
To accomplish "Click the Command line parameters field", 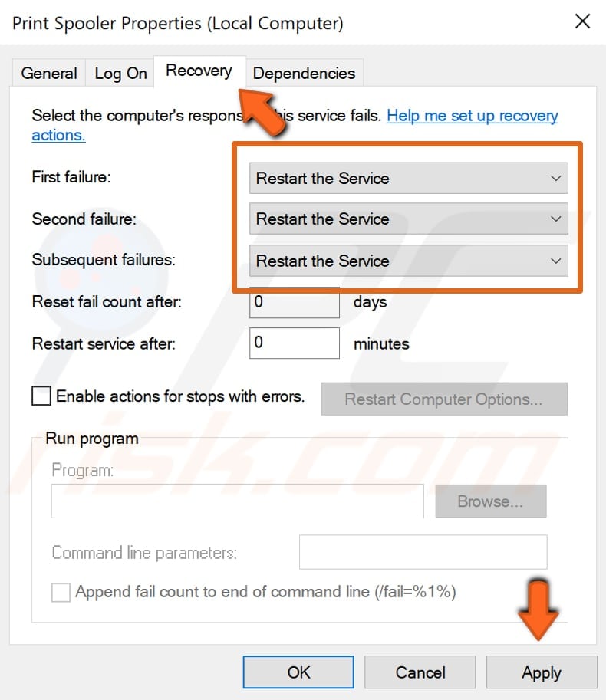I will tap(423, 552).
